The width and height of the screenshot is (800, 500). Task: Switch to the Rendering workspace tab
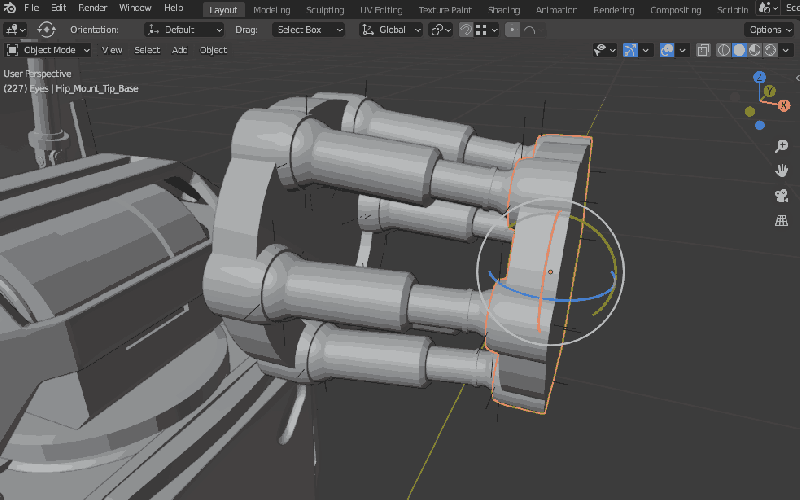click(614, 10)
